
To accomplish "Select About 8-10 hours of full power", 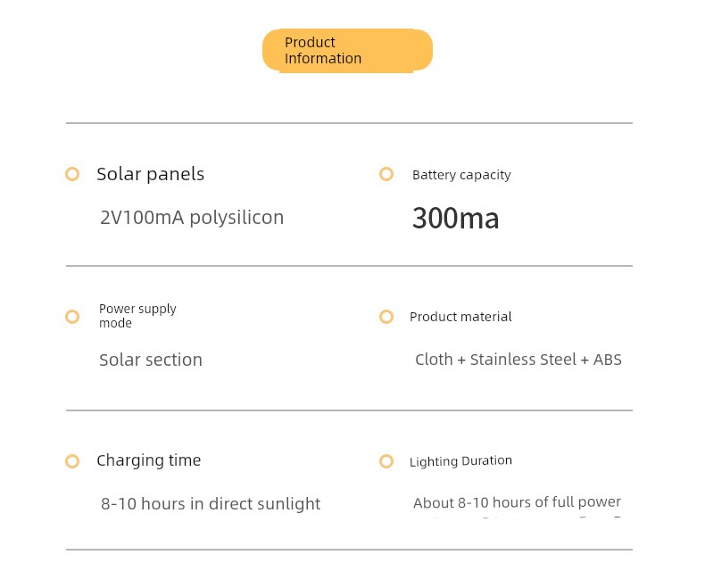I will point(517,502).
